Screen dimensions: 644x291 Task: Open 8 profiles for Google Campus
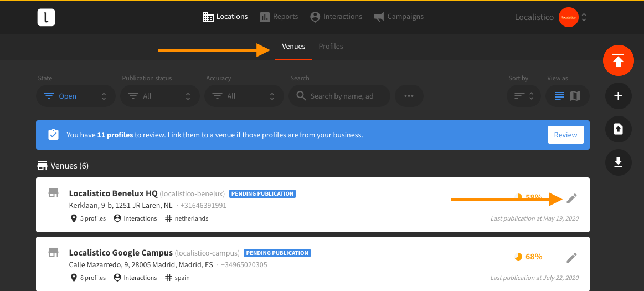[x=88, y=278]
